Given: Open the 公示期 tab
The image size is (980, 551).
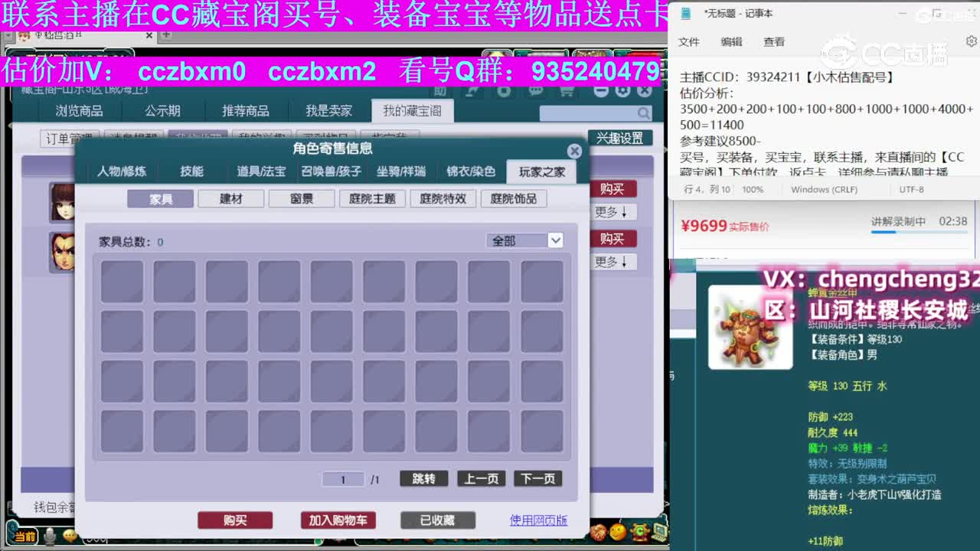Looking at the screenshot, I should tap(163, 111).
